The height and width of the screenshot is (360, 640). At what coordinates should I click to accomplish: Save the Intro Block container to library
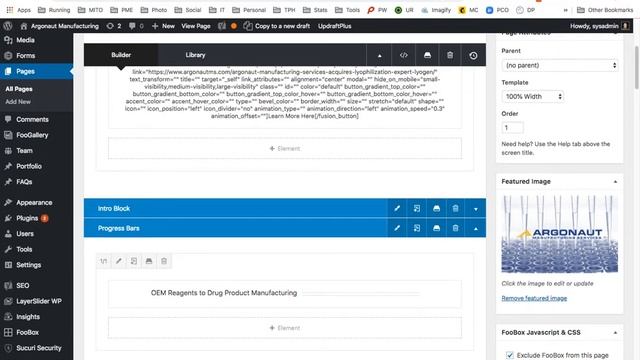point(436,209)
